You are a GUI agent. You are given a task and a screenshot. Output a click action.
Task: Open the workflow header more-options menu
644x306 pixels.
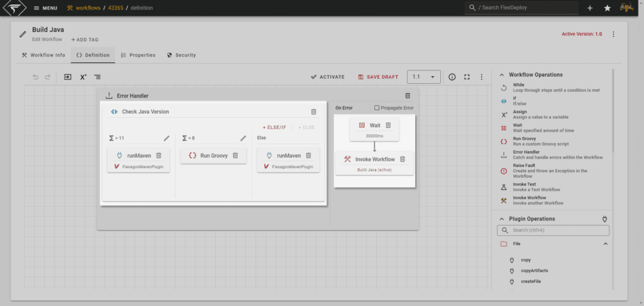pyautogui.click(x=613, y=34)
